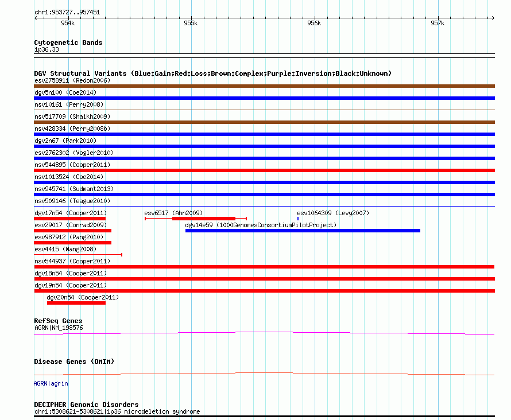The width and height of the screenshot is (511, 420).
Task: Click the esv2762302 (Vogler2010) blue bar
Action: pos(264,158)
